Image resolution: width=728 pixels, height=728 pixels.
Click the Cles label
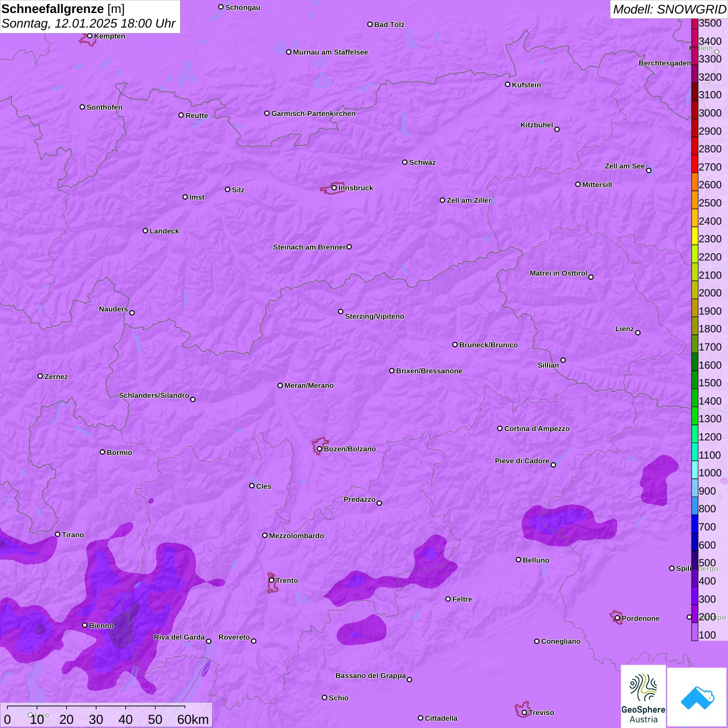click(264, 486)
